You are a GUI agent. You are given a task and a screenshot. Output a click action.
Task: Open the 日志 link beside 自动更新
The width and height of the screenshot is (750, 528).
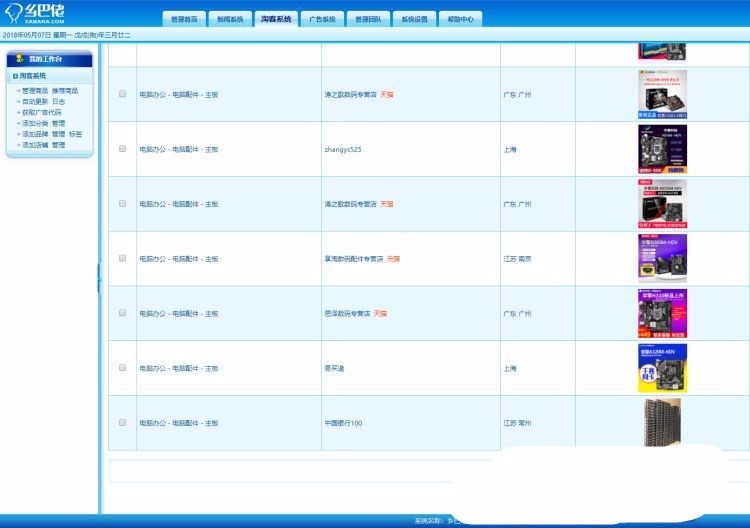pos(58,101)
